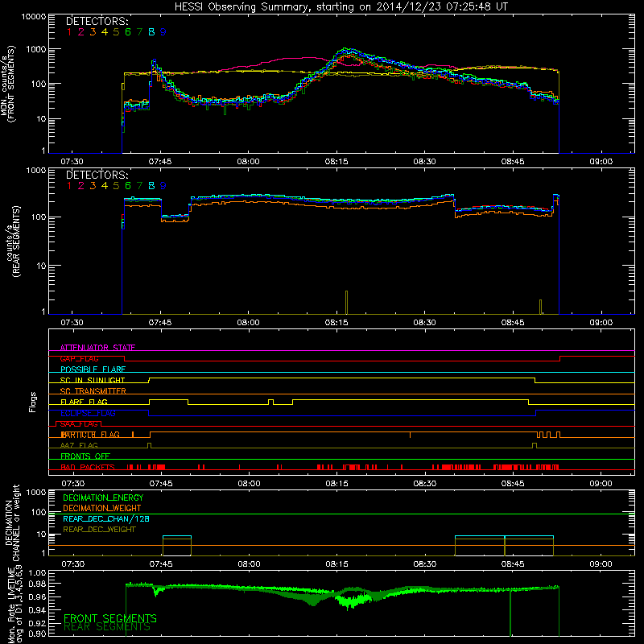Click the front segments counts/s y-axis label
Viewport: 644px width, 644px height.
coord(8,84)
